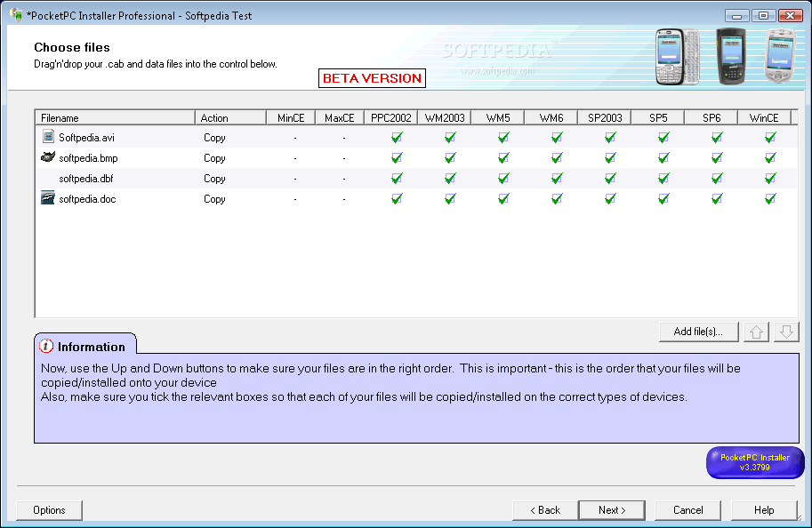Image resolution: width=812 pixels, height=528 pixels.
Task: Click the SP6 column header
Action: (x=711, y=118)
